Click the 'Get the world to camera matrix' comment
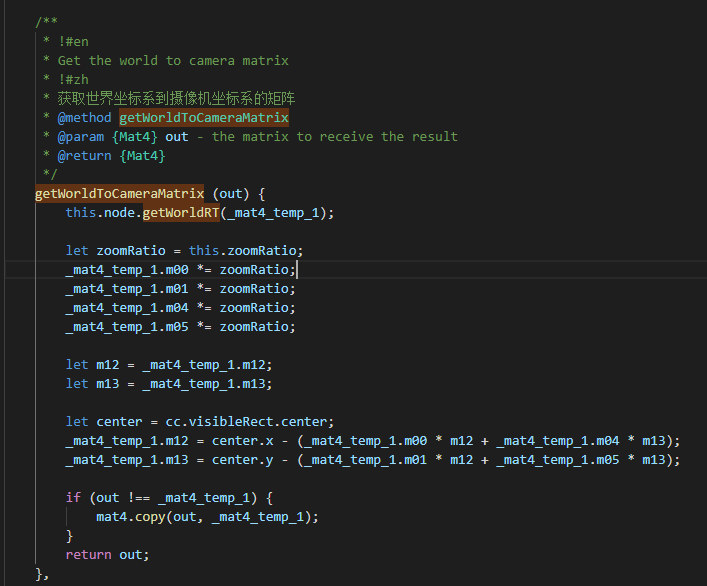 [173, 60]
